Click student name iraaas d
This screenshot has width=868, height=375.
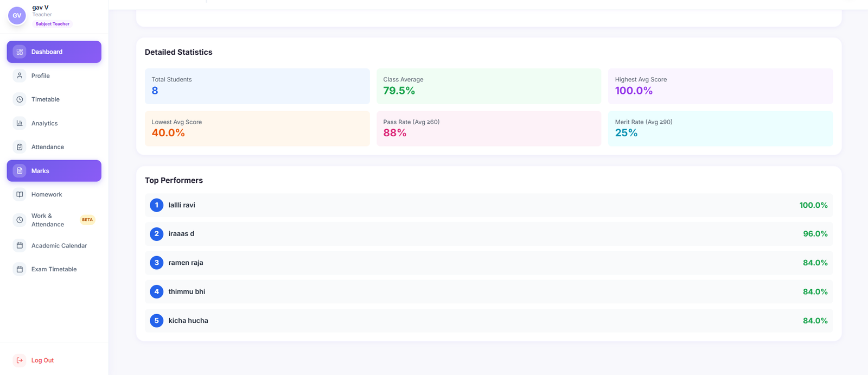pos(181,234)
